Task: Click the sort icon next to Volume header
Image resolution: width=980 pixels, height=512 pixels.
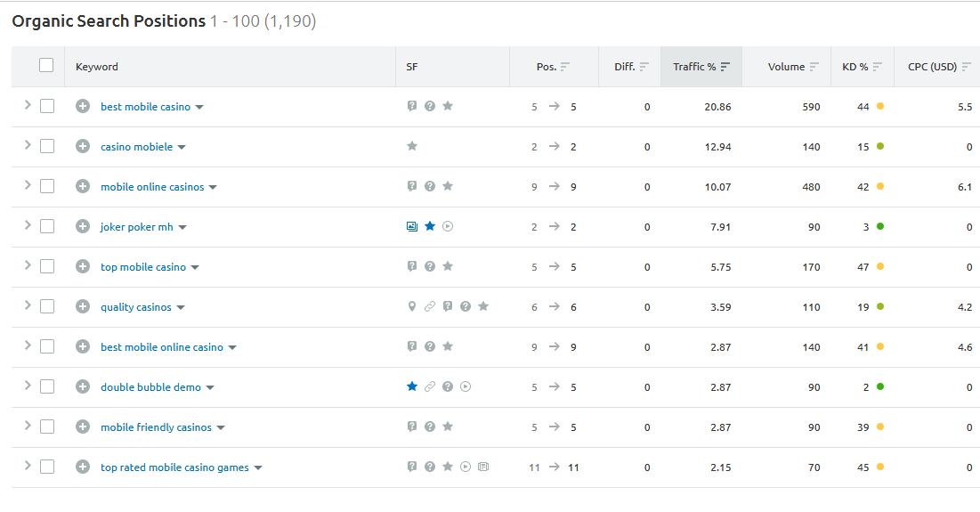Action: click(x=814, y=67)
